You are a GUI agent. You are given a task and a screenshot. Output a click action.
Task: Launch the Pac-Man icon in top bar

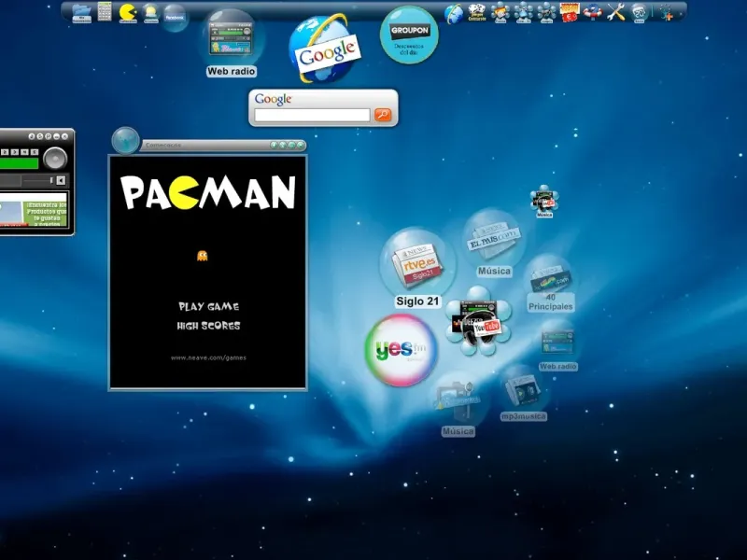[x=128, y=13]
